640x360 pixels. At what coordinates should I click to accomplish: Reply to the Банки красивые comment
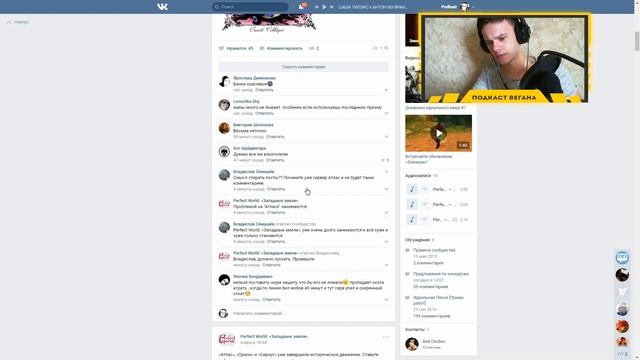(264, 90)
